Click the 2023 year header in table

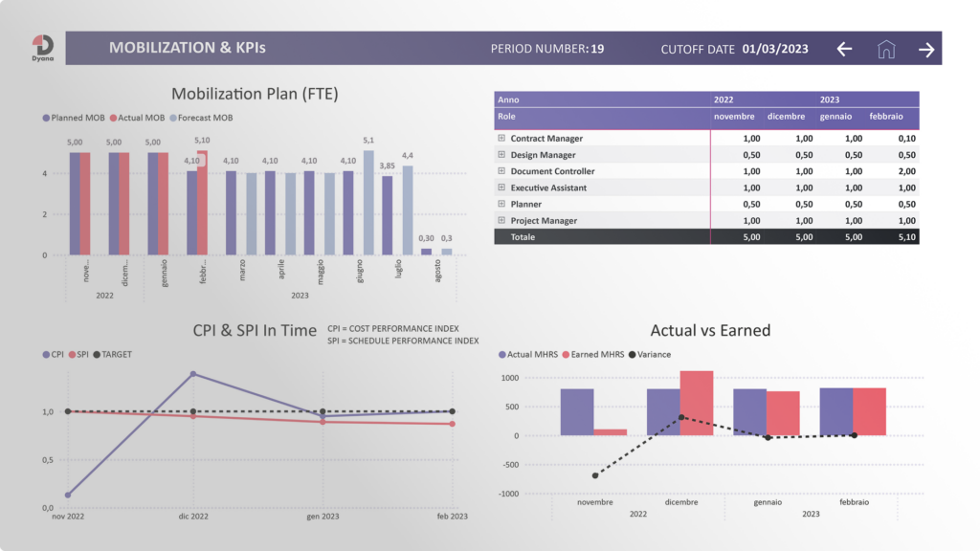pos(830,99)
